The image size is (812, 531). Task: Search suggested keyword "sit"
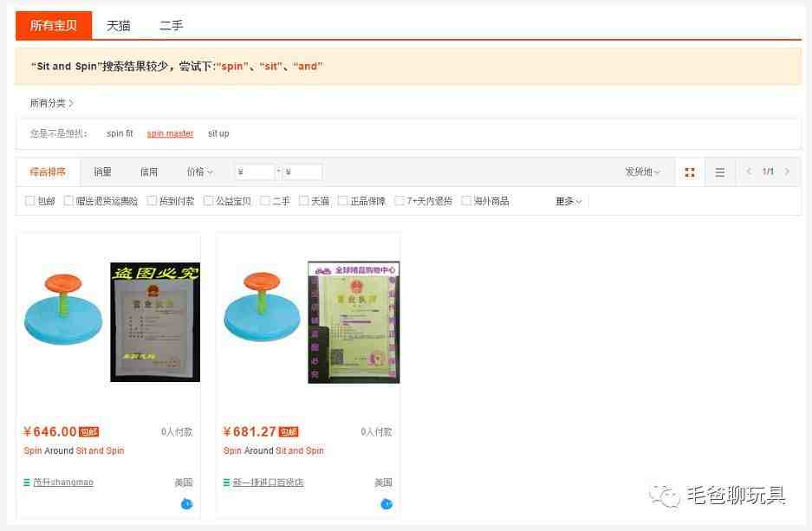pos(271,66)
